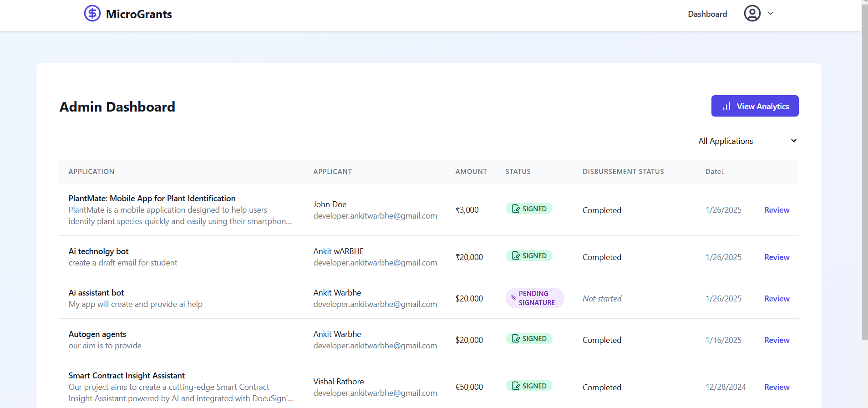Open the All Applications filter dropdown
868x408 pixels.
pos(747,141)
